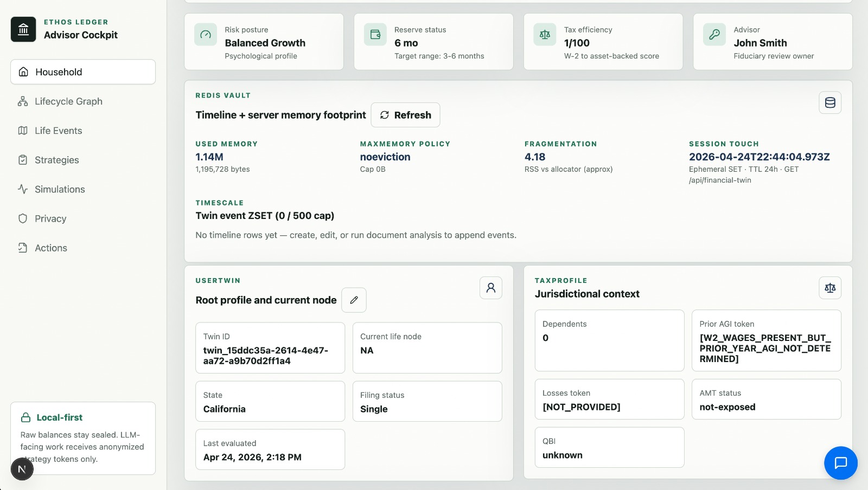Screen dimensions: 868x490
Task: Go to Life Events section
Action: [x=58, y=131]
